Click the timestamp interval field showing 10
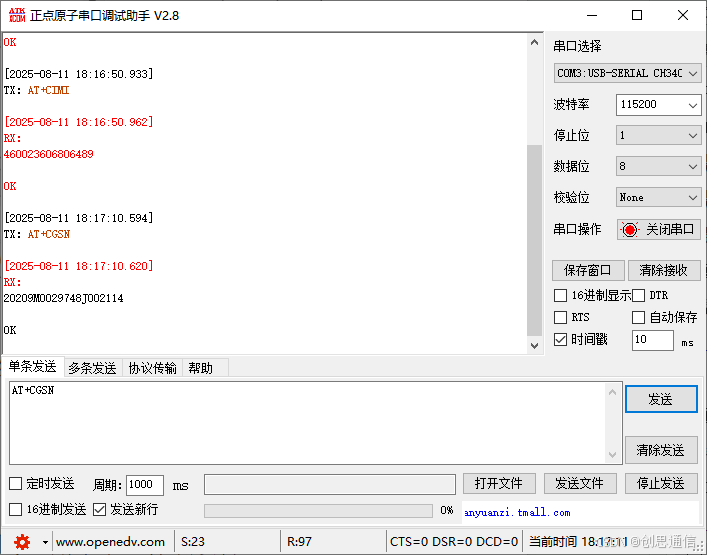This screenshot has width=707, height=555. click(x=652, y=340)
